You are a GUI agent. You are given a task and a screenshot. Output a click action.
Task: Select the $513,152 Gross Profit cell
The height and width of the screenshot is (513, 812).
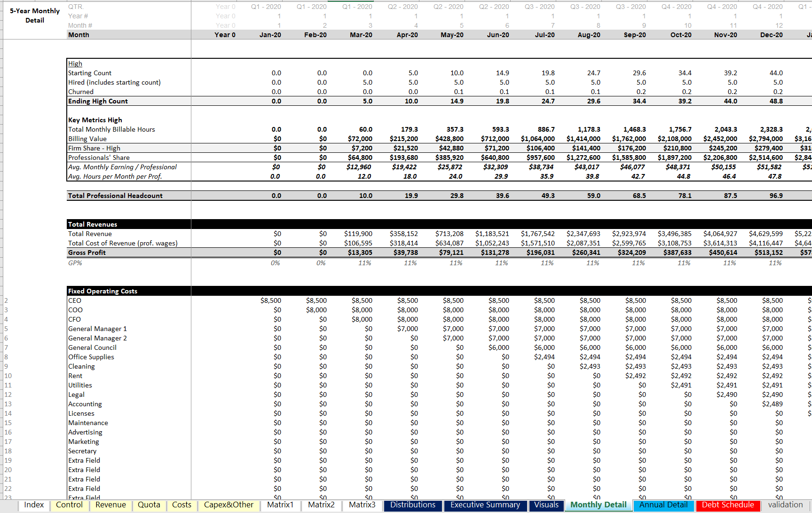(769, 253)
